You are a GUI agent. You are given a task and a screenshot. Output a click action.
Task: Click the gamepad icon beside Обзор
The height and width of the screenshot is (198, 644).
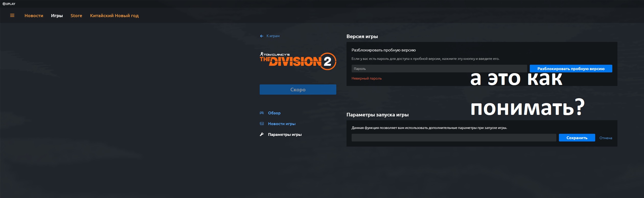(x=262, y=113)
